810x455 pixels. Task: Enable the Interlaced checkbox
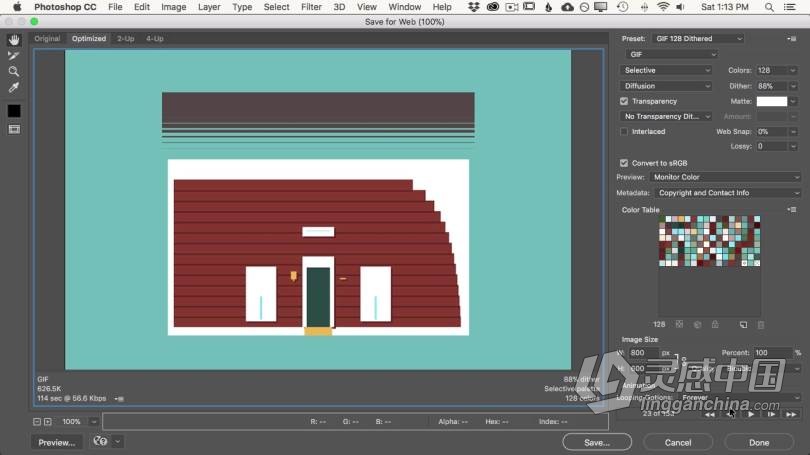[x=624, y=131]
